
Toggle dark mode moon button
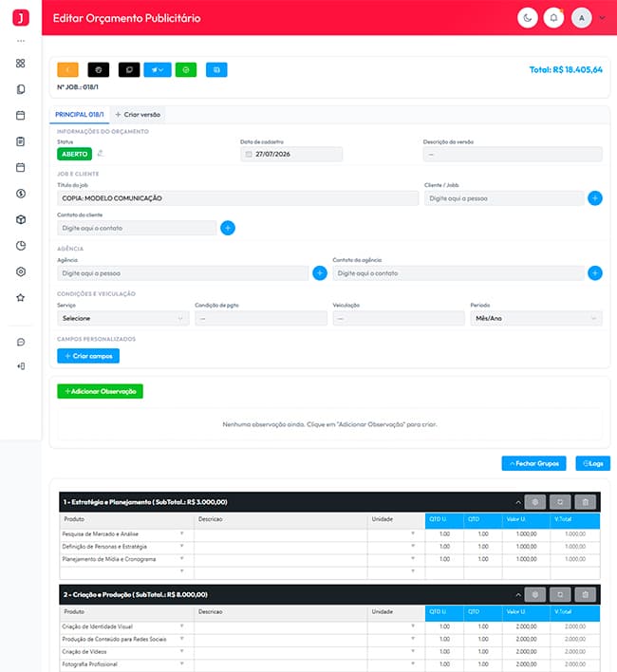[528, 18]
